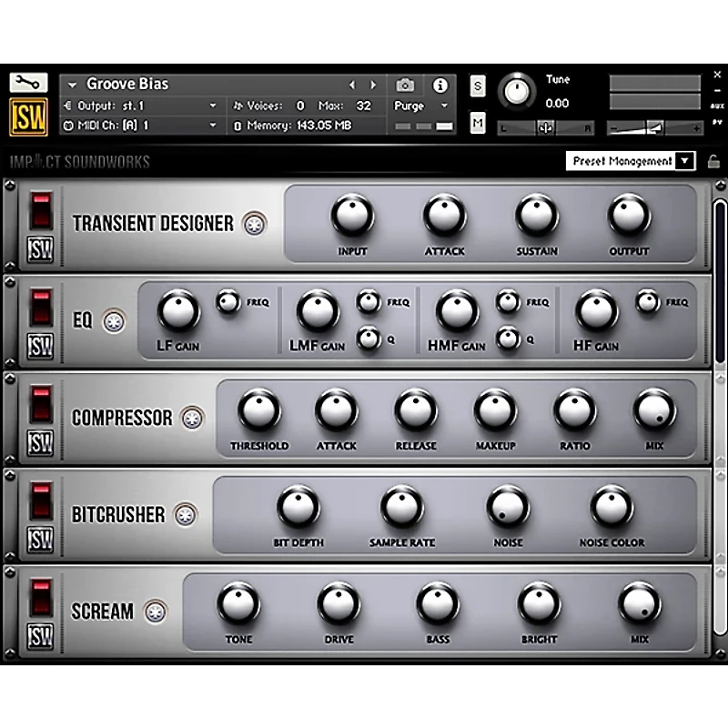This screenshot has width=728, height=728.
Task: Click the Voices note icon
Action: tap(238, 106)
